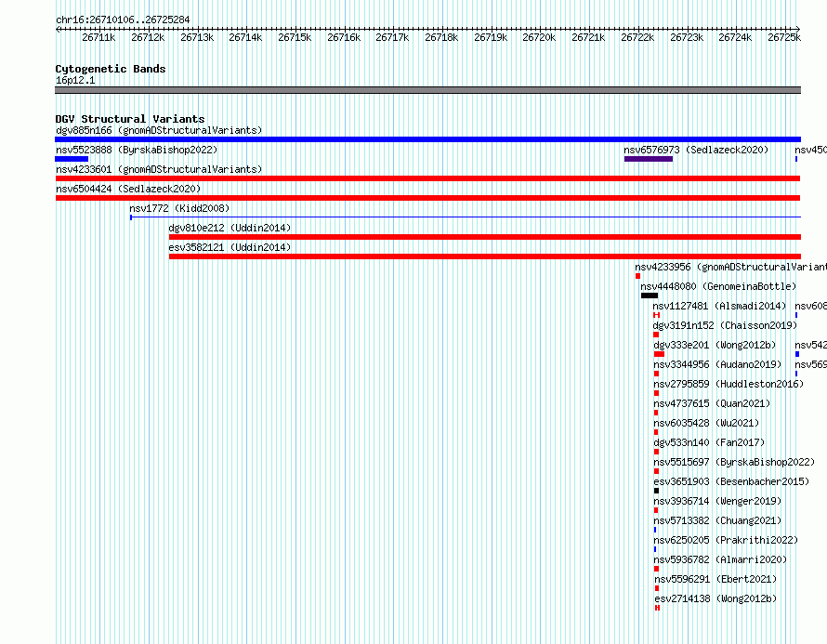The image size is (827, 644).
Task: Select the nsv5523888 ByrskaBishop2022 label
Action: tap(137, 150)
